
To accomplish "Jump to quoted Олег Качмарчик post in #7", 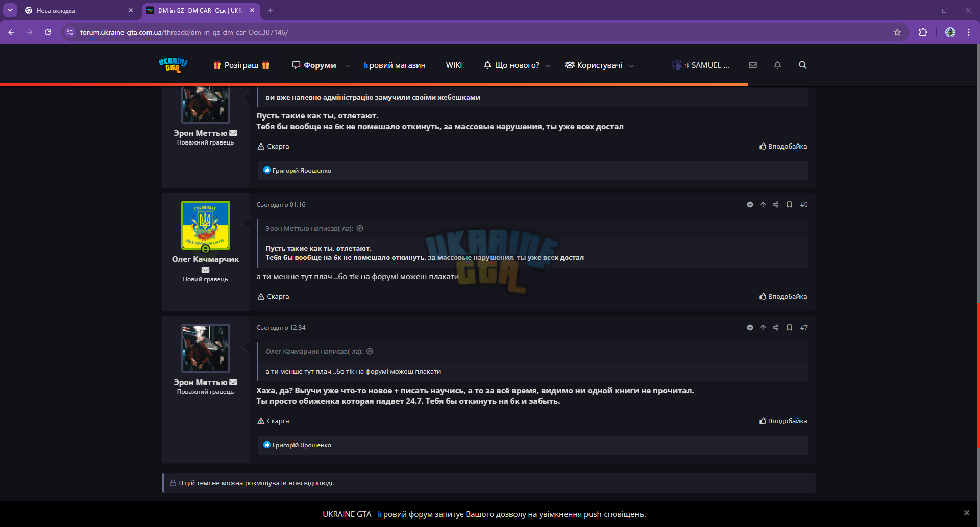I will tap(370, 352).
